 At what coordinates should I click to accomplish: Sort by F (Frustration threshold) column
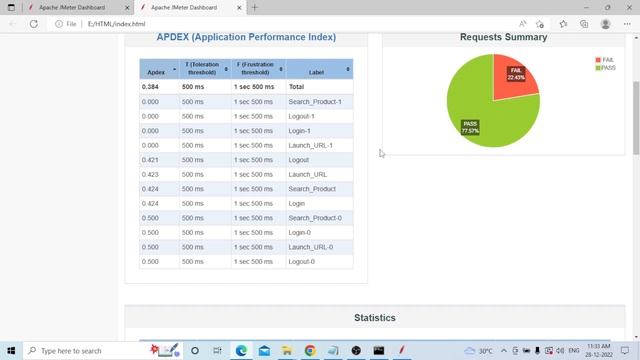[258, 69]
